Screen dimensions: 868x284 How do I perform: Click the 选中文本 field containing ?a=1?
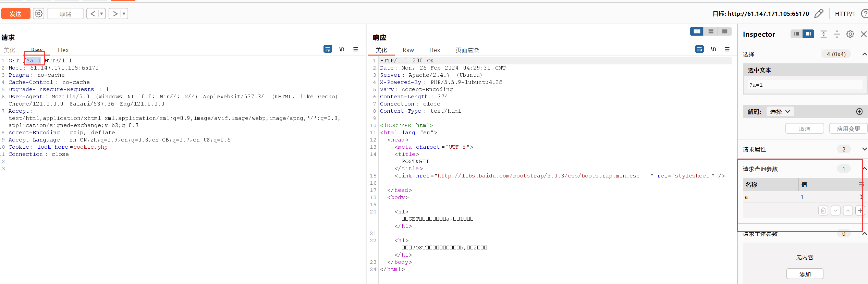[x=805, y=85]
